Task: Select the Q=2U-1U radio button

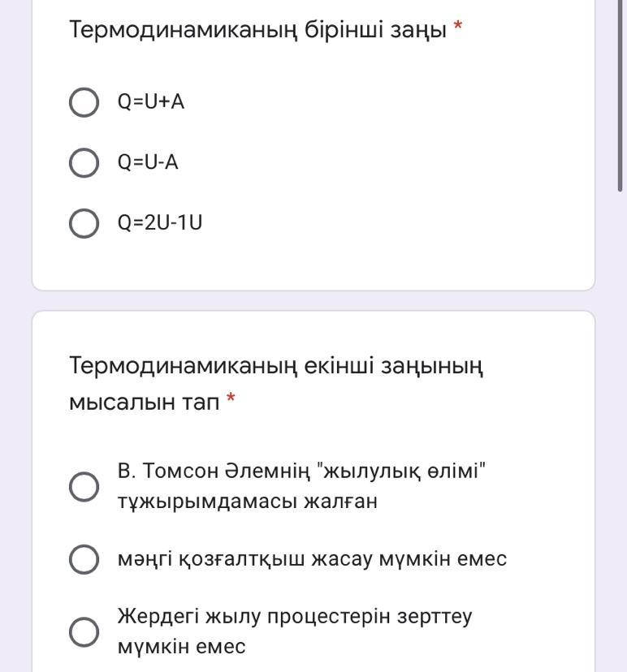Action: [x=84, y=223]
